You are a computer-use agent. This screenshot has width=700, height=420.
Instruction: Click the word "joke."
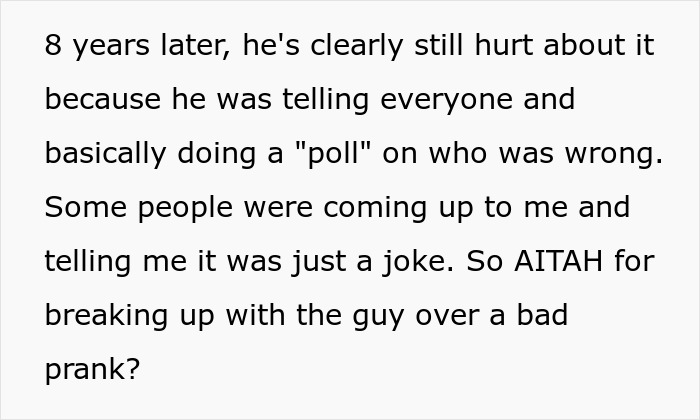click(418, 262)
